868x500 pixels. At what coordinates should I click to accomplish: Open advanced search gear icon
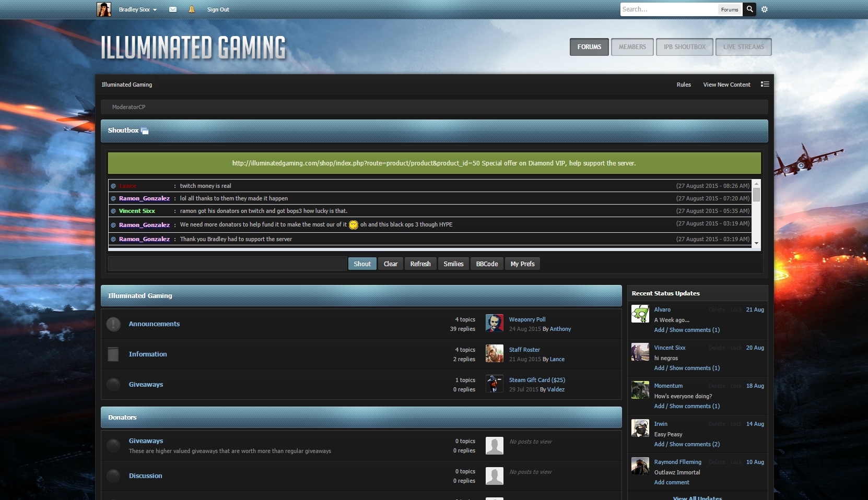tap(765, 9)
